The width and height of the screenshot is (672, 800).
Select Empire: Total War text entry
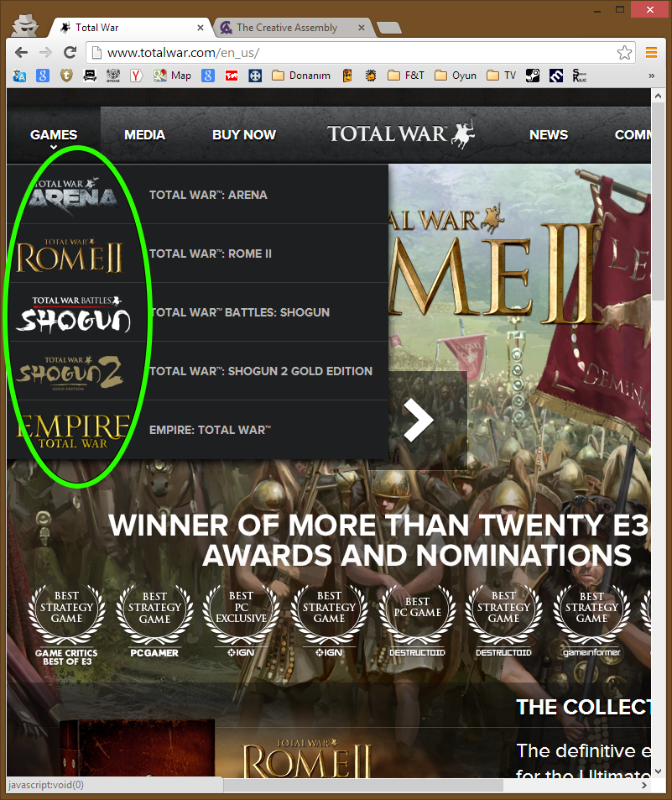coord(210,430)
